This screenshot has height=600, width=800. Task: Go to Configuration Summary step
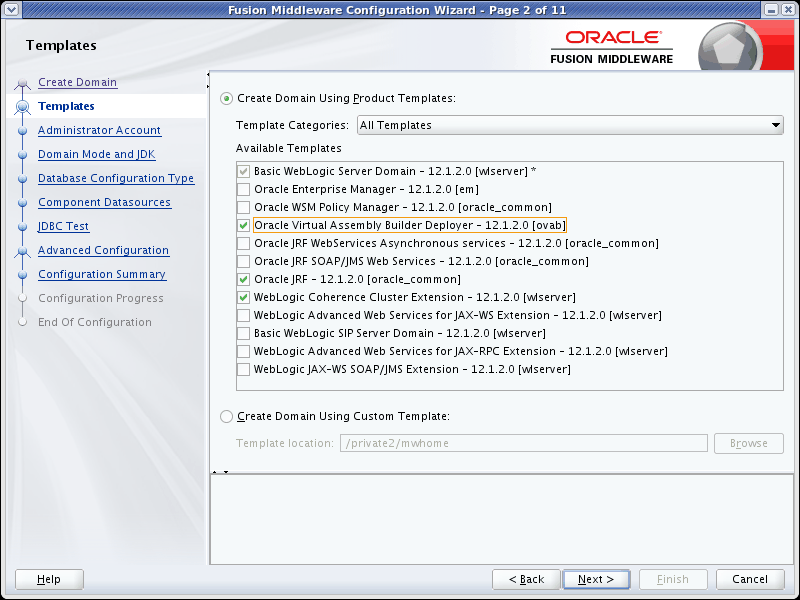102,274
